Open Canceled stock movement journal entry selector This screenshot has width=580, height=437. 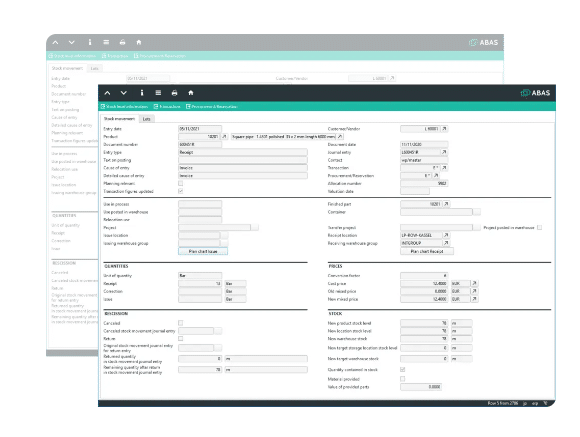[218, 330]
